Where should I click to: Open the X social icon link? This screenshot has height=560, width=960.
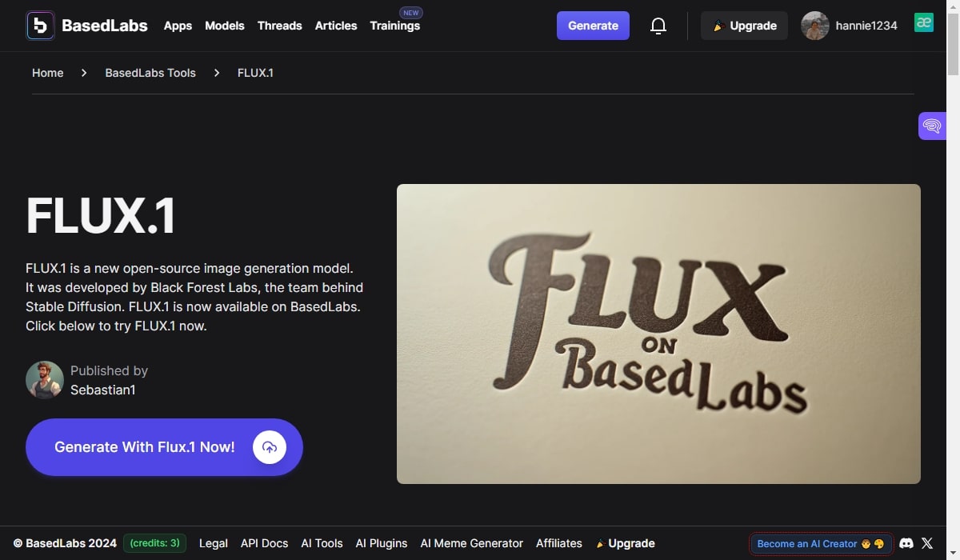927,543
